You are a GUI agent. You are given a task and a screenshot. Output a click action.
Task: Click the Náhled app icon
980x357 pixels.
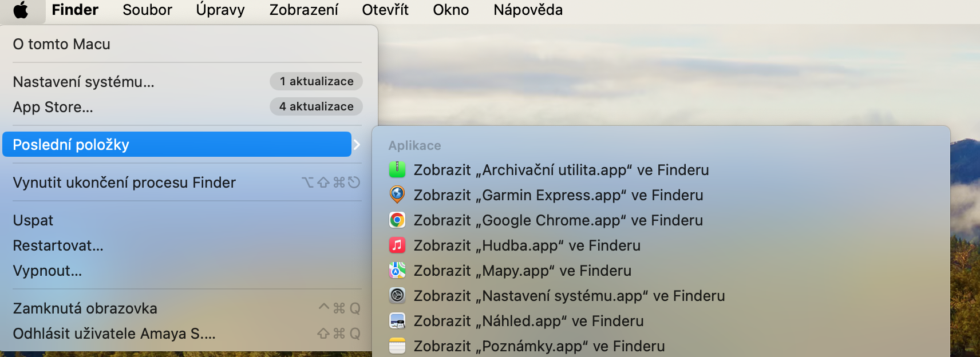[x=397, y=320]
